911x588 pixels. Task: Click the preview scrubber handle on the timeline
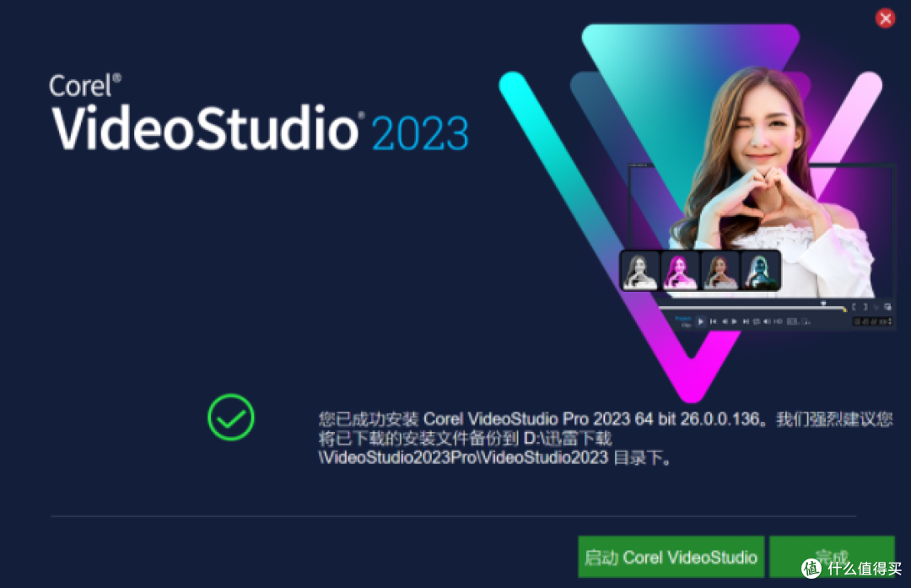click(x=823, y=304)
